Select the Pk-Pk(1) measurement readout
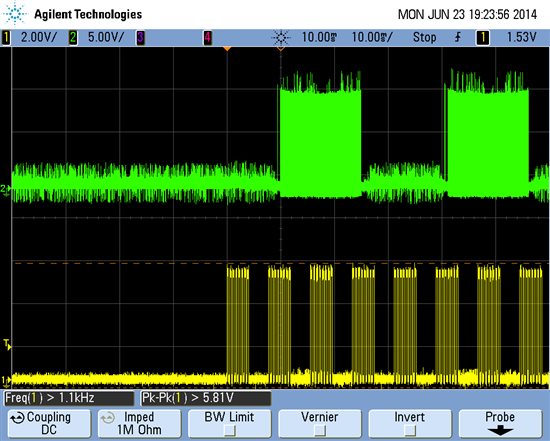This screenshot has width=550, height=441. [206, 398]
